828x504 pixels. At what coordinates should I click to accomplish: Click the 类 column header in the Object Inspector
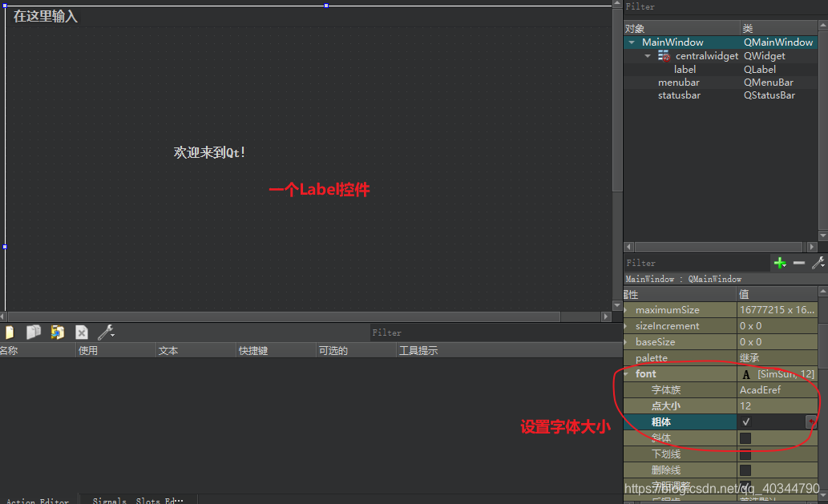pos(779,29)
